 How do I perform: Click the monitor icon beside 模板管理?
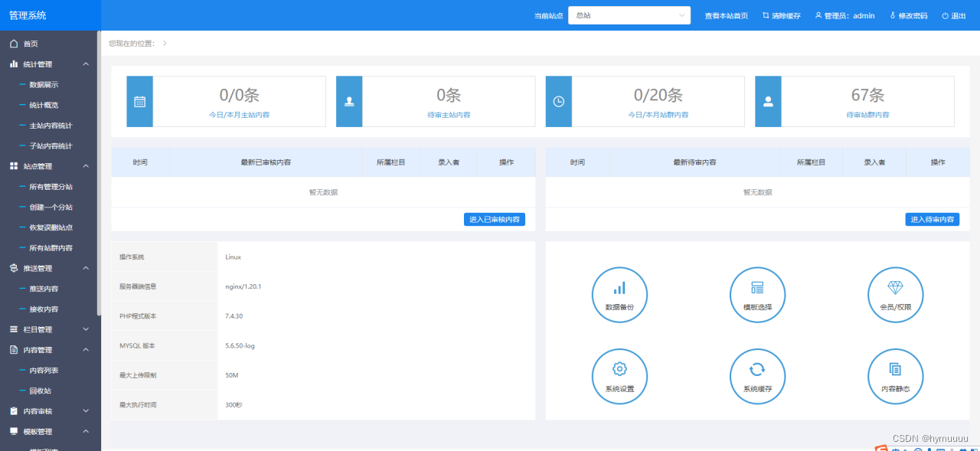14,432
